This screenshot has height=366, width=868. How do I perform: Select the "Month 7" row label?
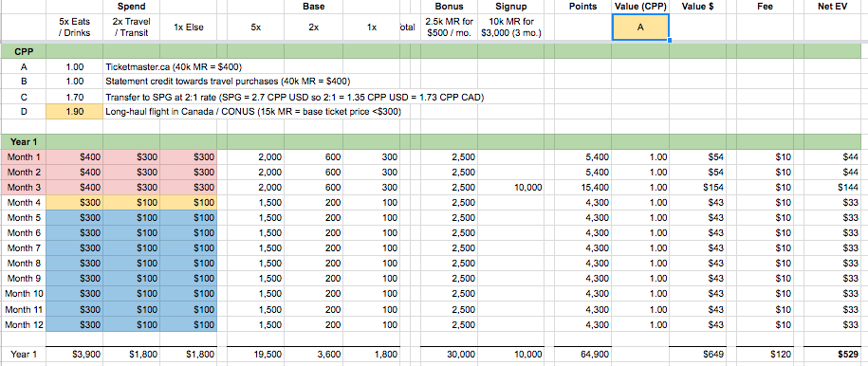click(24, 248)
